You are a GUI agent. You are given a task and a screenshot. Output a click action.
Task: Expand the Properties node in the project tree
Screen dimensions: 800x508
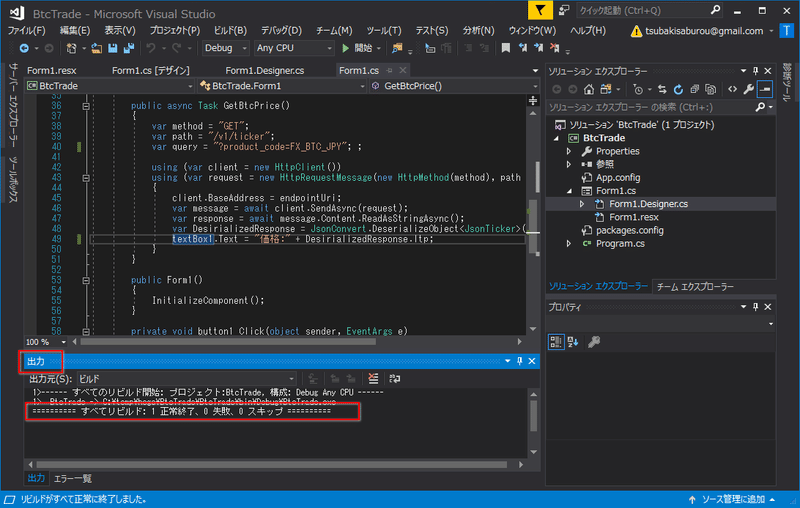pyautogui.click(x=570, y=151)
